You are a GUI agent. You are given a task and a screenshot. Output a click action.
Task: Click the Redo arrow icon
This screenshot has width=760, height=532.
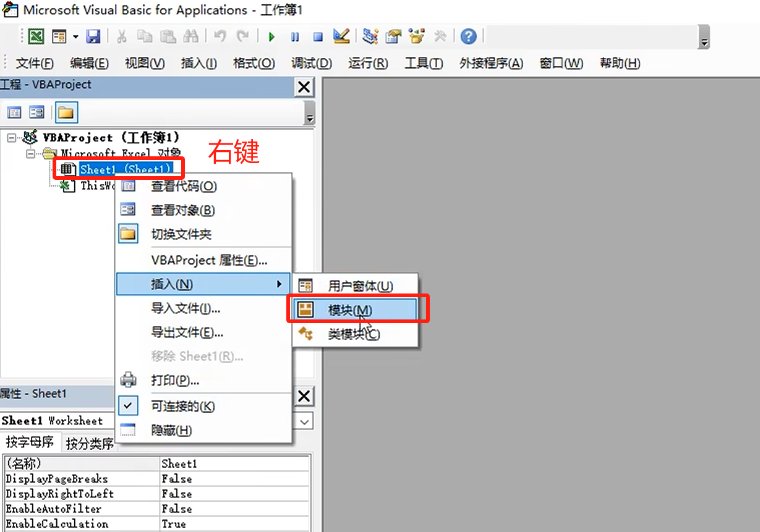tap(242, 36)
